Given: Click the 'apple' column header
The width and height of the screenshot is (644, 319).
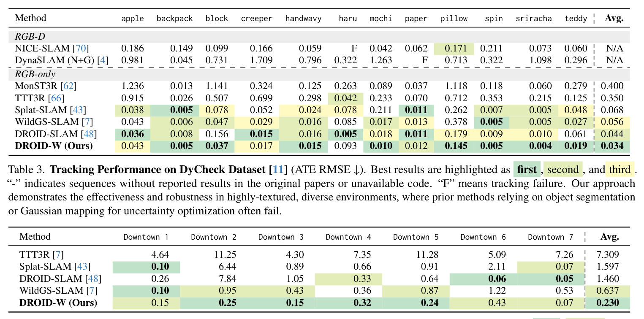Looking at the screenshot, I should pyautogui.click(x=133, y=19).
